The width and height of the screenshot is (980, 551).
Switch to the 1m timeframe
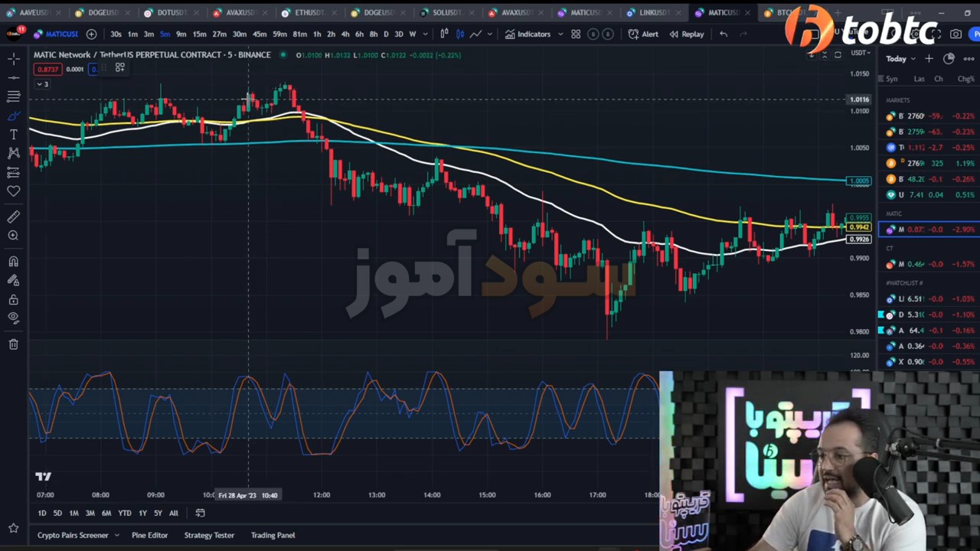[x=132, y=34]
